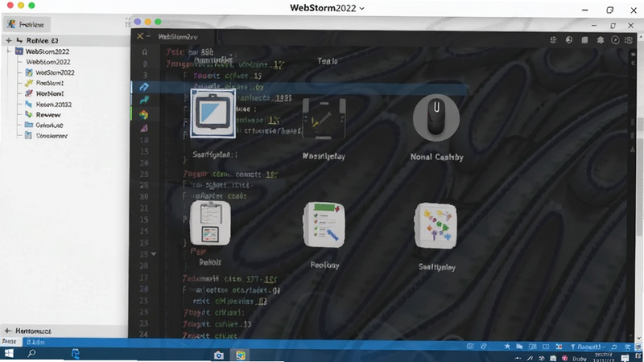Select the WebStorm2022 tree entry with the checkmark file icon
The width and height of the screenshot is (644, 362).
coord(50,72)
